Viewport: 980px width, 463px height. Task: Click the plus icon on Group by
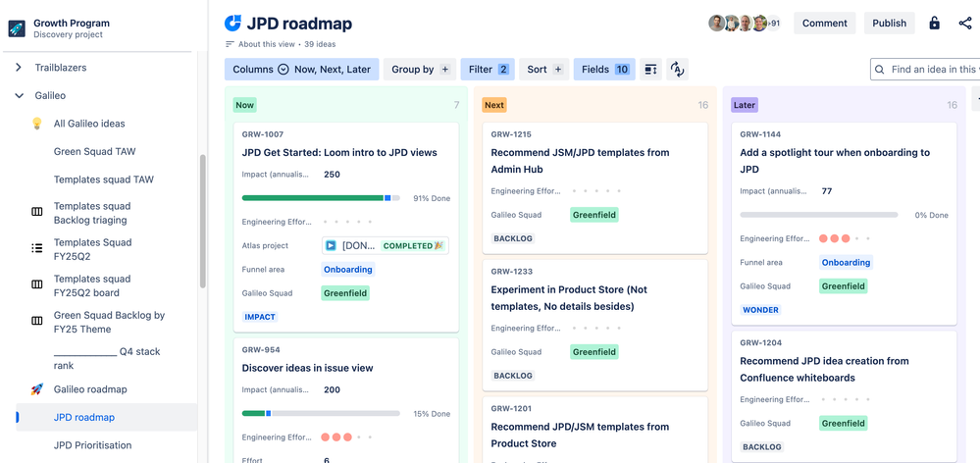click(445, 70)
